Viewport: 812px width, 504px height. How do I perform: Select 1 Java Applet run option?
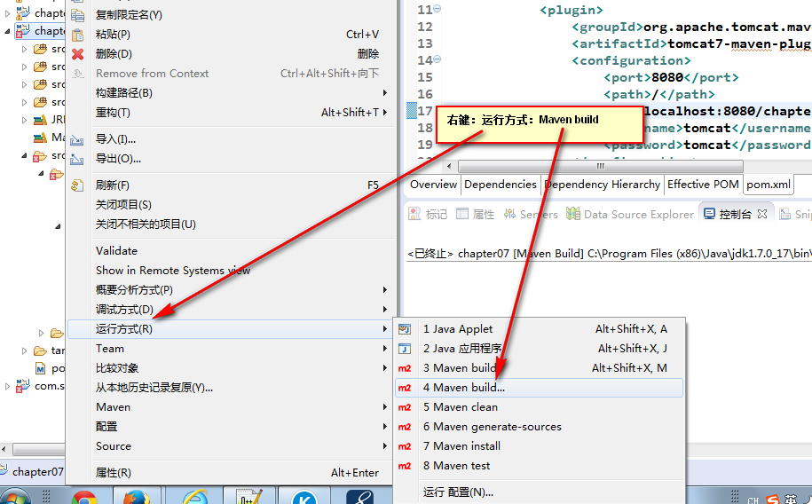(539, 329)
